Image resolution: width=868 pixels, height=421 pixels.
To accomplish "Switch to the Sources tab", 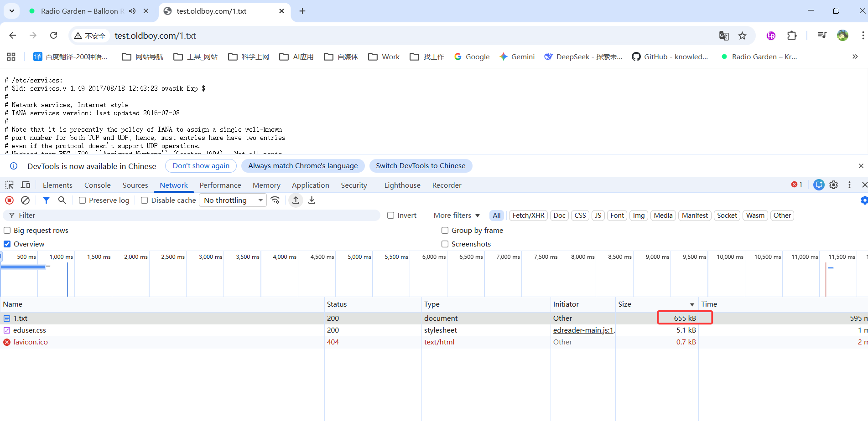I will pos(135,185).
